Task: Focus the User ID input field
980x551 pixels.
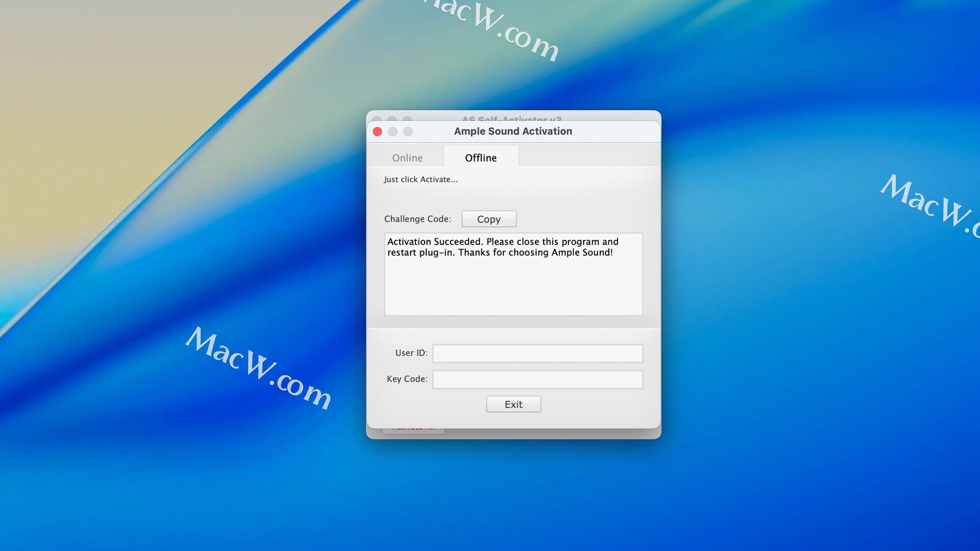Action: tap(537, 353)
